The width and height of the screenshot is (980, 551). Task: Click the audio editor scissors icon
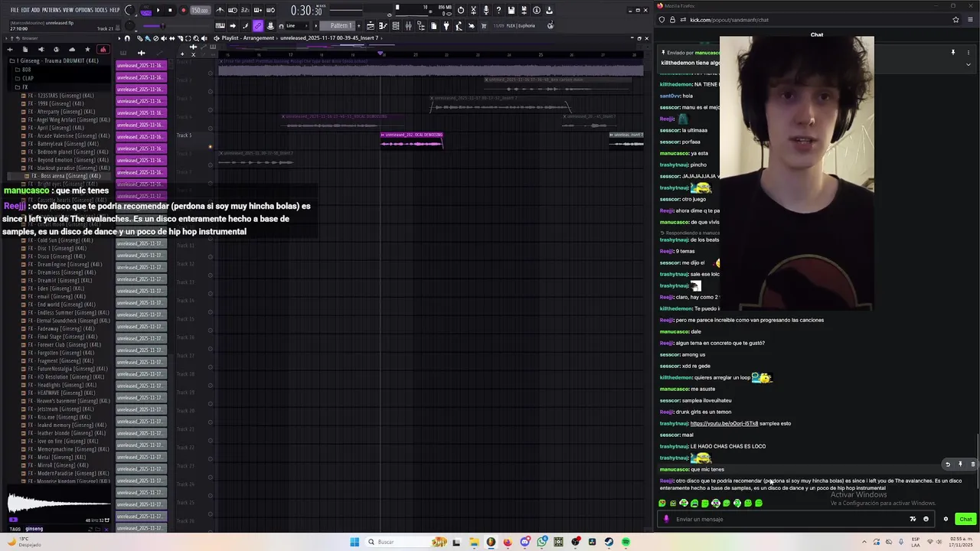tap(473, 10)
